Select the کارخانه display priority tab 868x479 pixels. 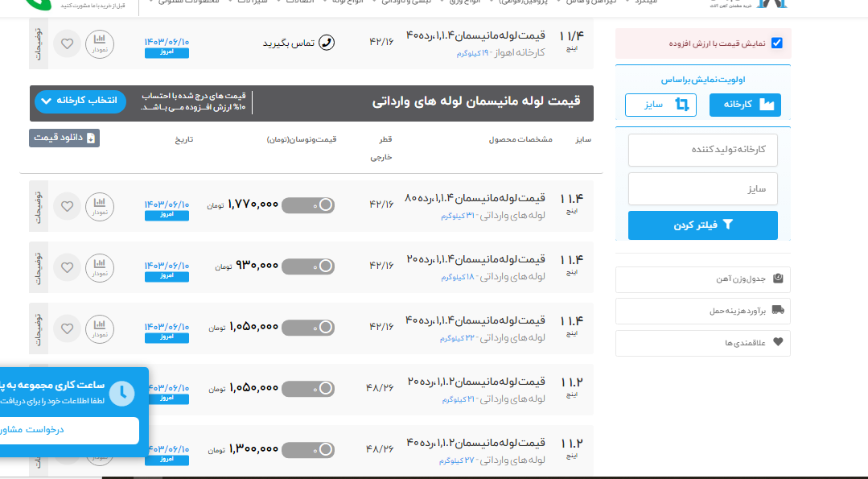coord(744,105)
